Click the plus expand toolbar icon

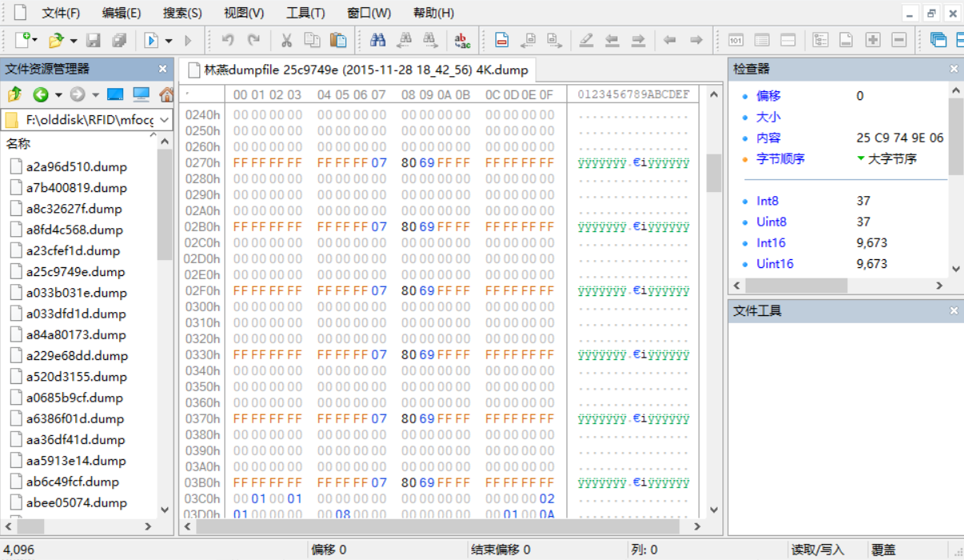point(873,40)
